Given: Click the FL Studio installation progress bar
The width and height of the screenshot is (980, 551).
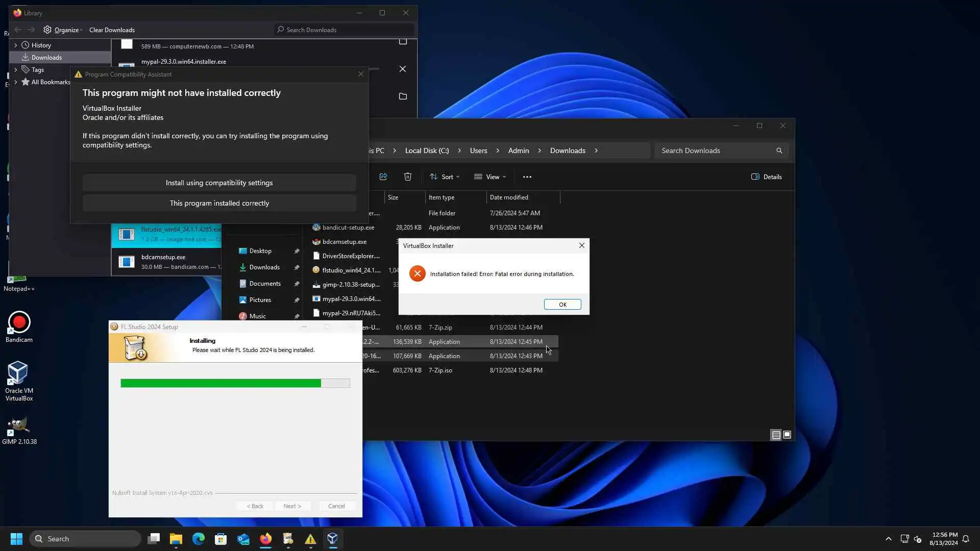Looking at the screenshot, I should point(235,383).
